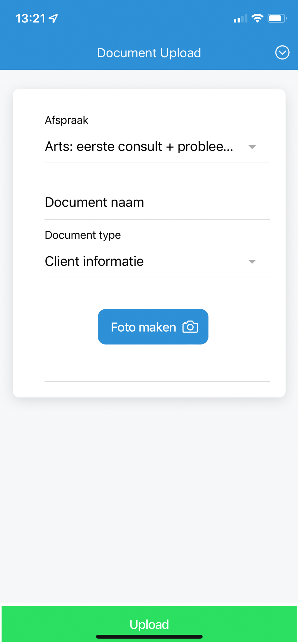Screen dimensions: 298x644
Task: Tap the Afspraak label
Action: (67, 120)
